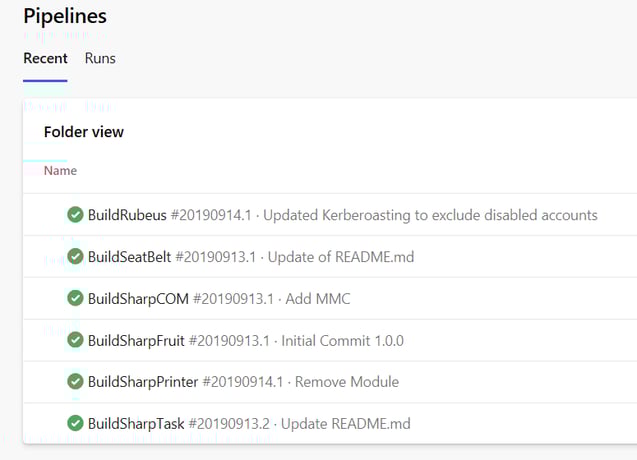Click the BuildSeatBelt green success status icon
This screenshot has width=637, height=460.
tap(75, 257)
